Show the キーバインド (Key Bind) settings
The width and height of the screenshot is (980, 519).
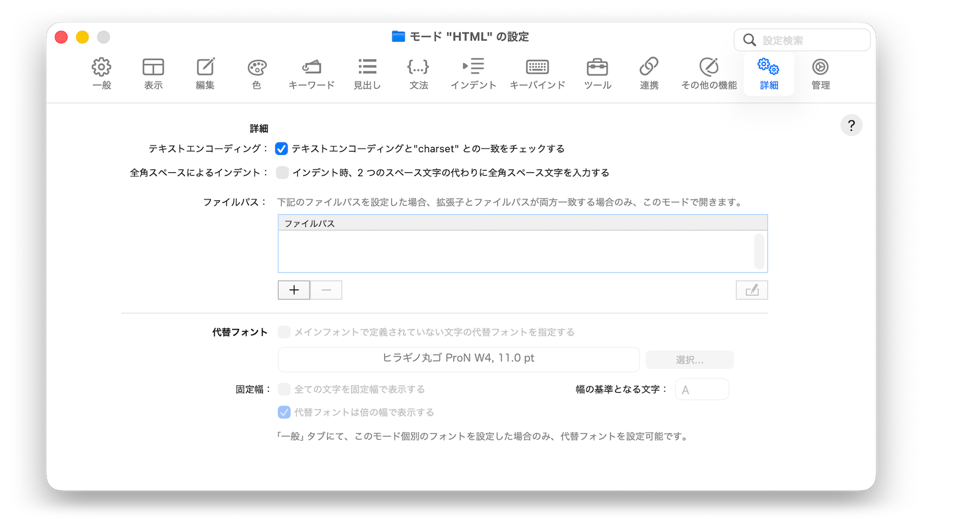click(x=537, y=74)
